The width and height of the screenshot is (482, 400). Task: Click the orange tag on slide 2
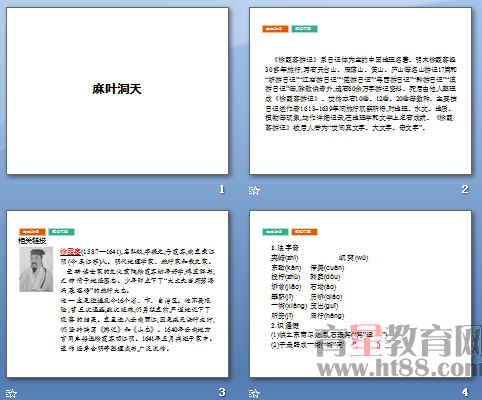click(275, 29)
